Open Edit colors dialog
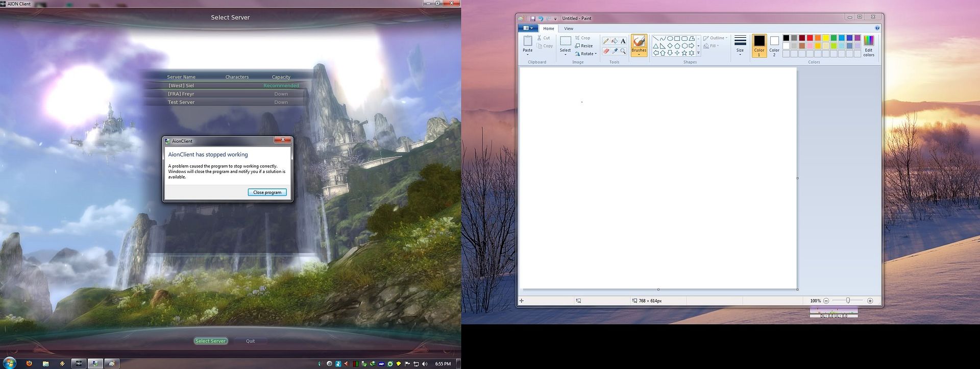The width and height of the screenshot is (980, 369). tap(869, 46)
